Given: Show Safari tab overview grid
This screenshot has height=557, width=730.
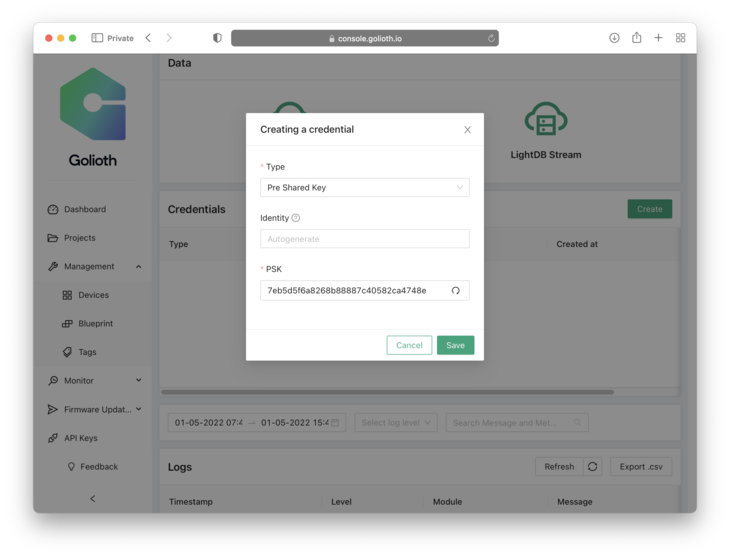Looking at the screenshot, I should coord(680,38).
